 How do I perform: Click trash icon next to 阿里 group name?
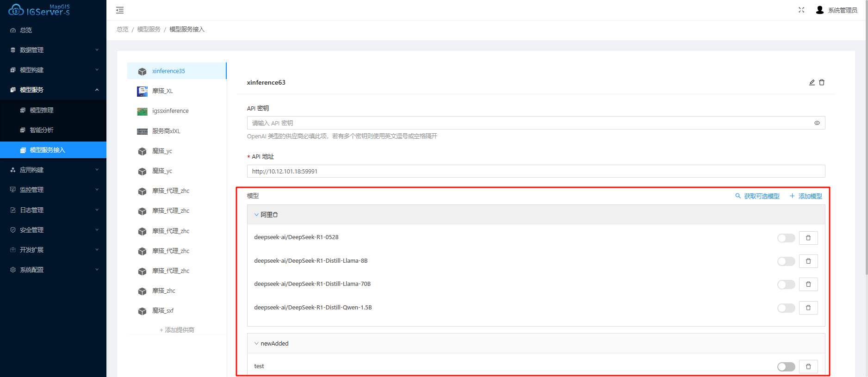click(276, 215)
